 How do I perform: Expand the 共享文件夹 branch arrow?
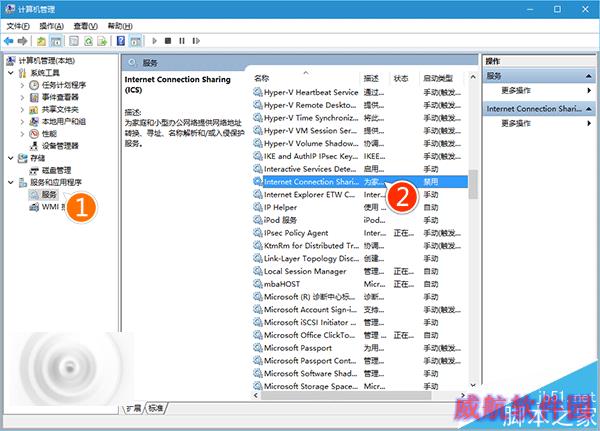[22, 109]
